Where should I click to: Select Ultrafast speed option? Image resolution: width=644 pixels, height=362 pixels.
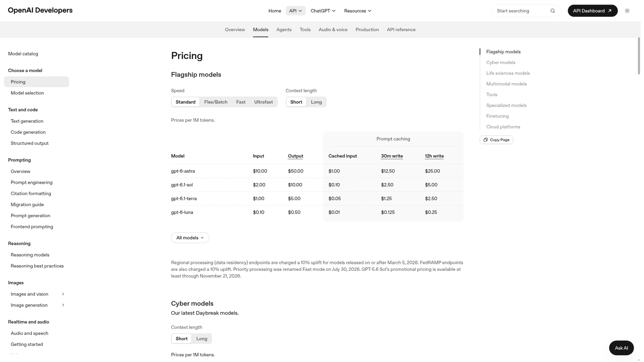click(263, 102)
